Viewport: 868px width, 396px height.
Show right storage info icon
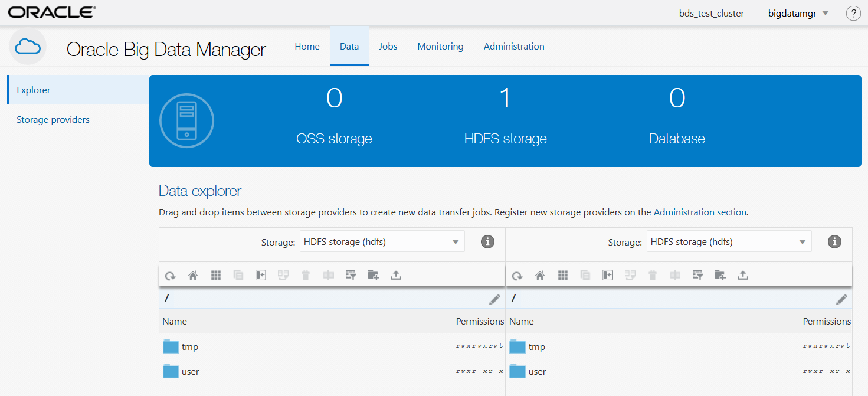[x=834, y=241]
